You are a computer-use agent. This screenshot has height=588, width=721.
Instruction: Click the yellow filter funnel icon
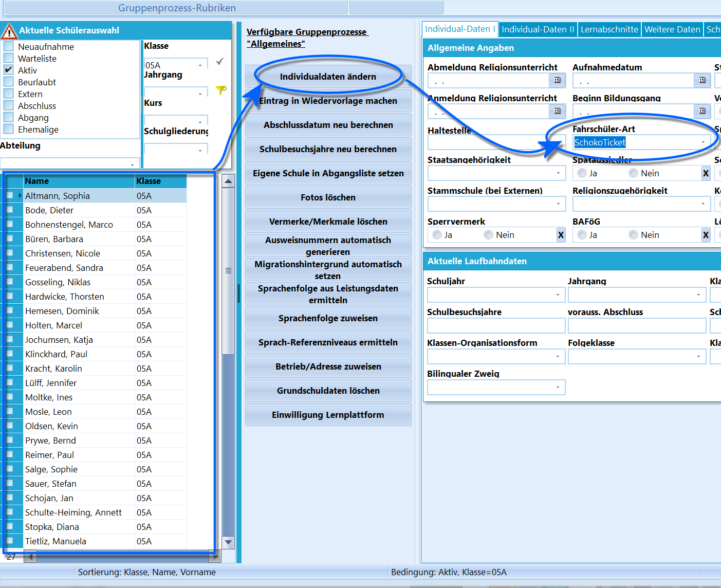coord(221,90)
